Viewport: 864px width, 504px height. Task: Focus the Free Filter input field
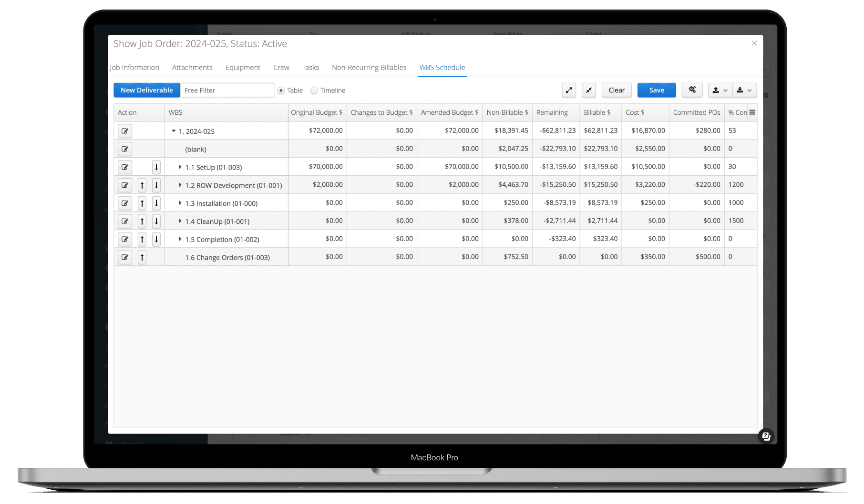(227, 90)
